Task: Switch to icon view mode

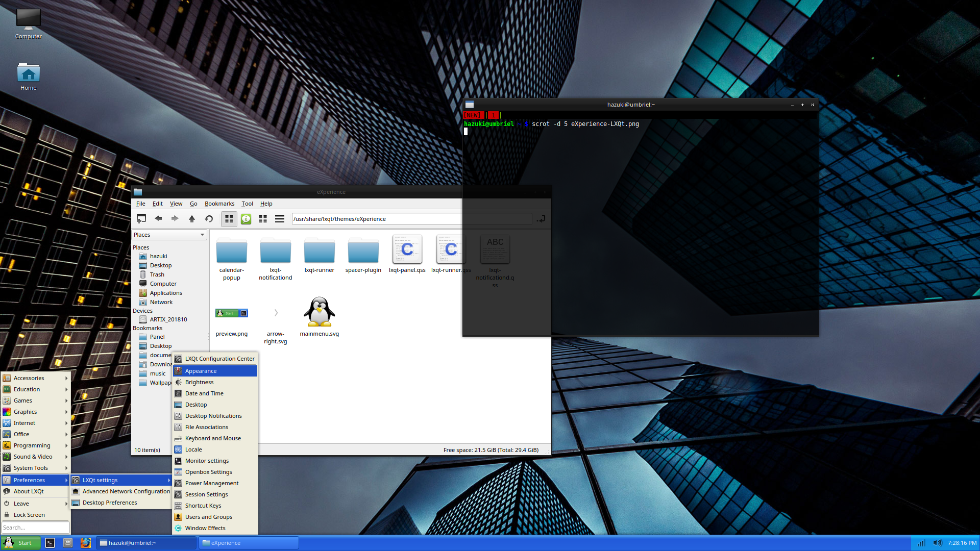Action: pyautogui.click(x=229, y=218)
